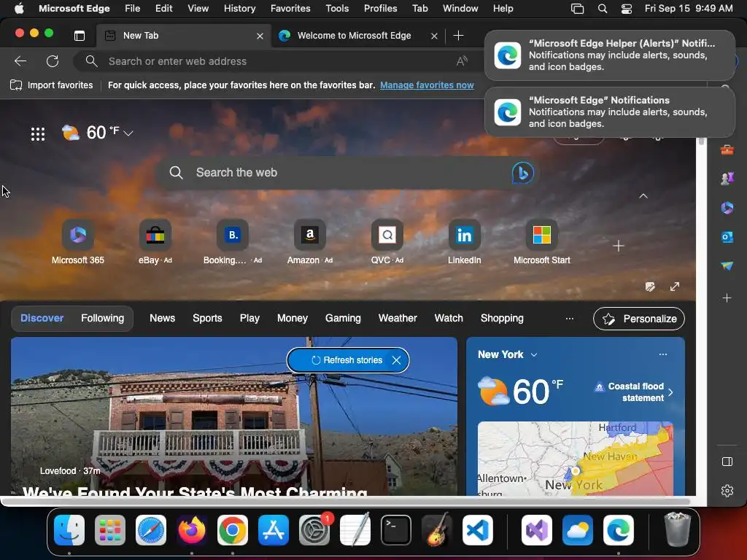Open sidebar settings gear icon

click(727, 491)
